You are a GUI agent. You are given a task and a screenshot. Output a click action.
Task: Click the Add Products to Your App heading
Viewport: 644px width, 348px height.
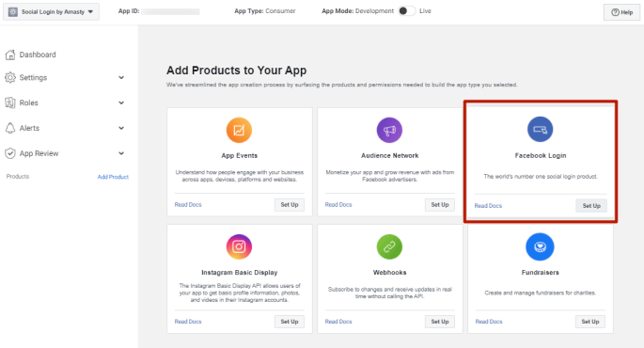pos(237,71)
